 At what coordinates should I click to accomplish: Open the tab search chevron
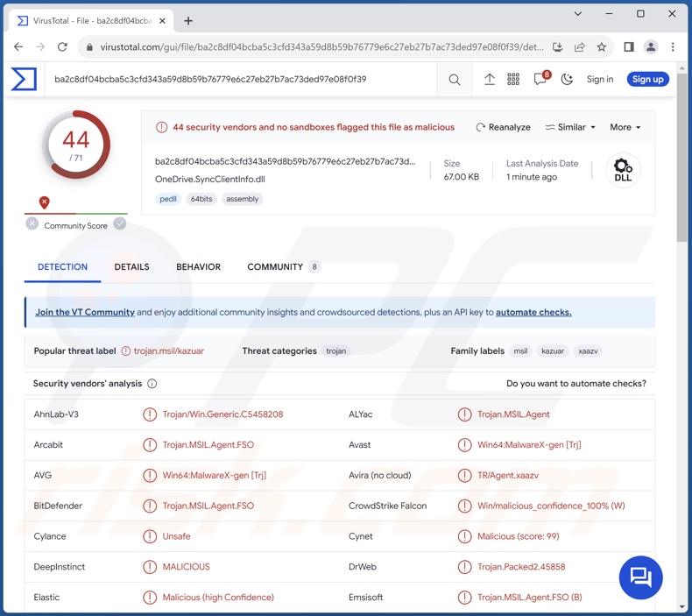pos(577,14)
